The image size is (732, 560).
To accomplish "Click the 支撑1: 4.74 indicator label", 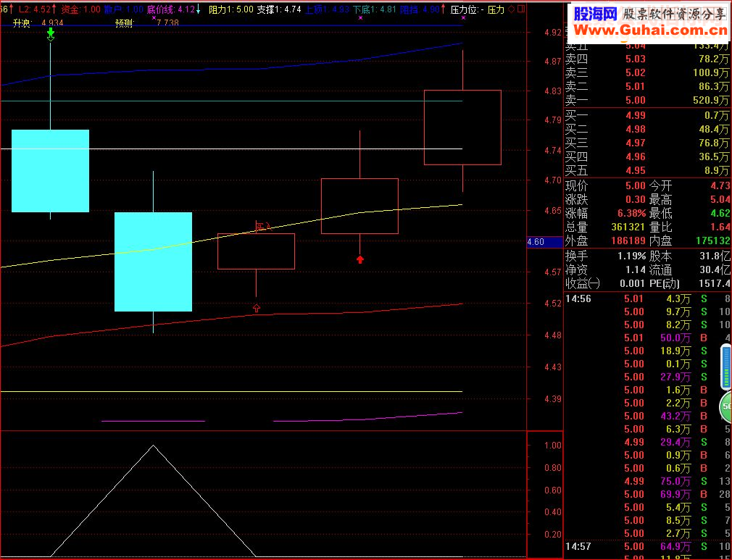I will point(279,9).
